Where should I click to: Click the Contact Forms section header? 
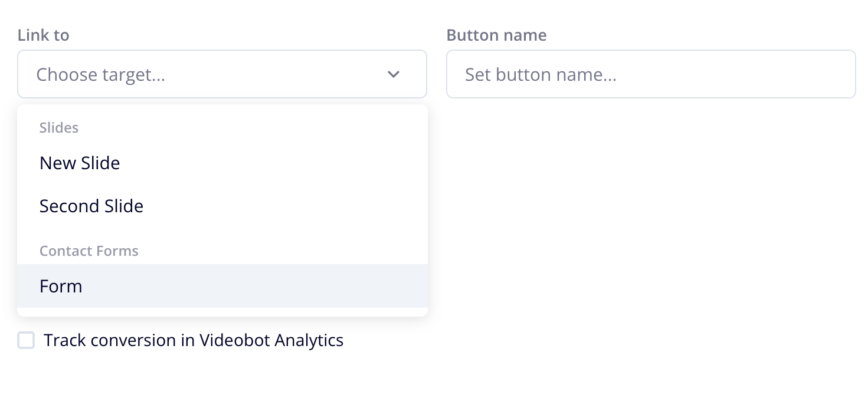pos(89,251)
